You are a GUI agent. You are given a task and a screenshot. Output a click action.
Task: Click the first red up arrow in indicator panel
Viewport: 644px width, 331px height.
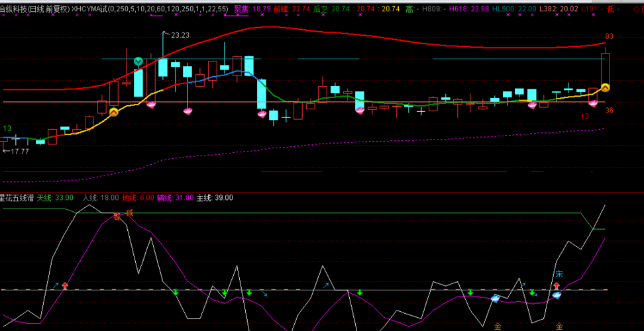(65, 286)
